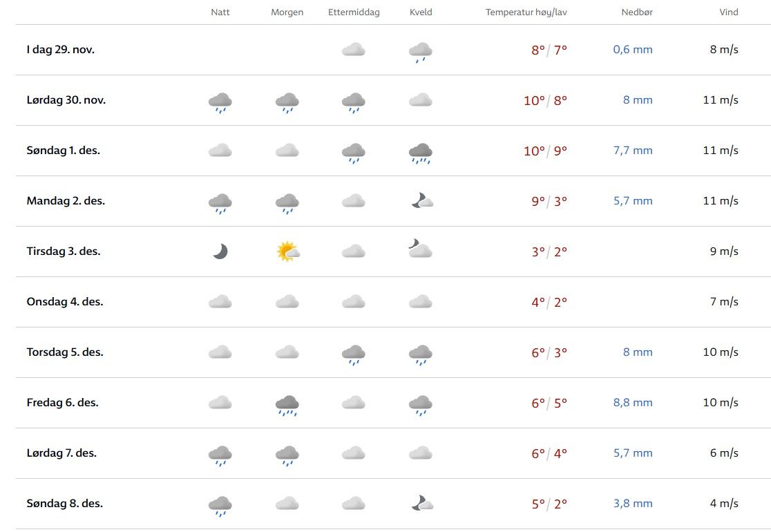771x532 pixels.
Task: Click the Nedbør column header
Action: click(x=637, y=12)
